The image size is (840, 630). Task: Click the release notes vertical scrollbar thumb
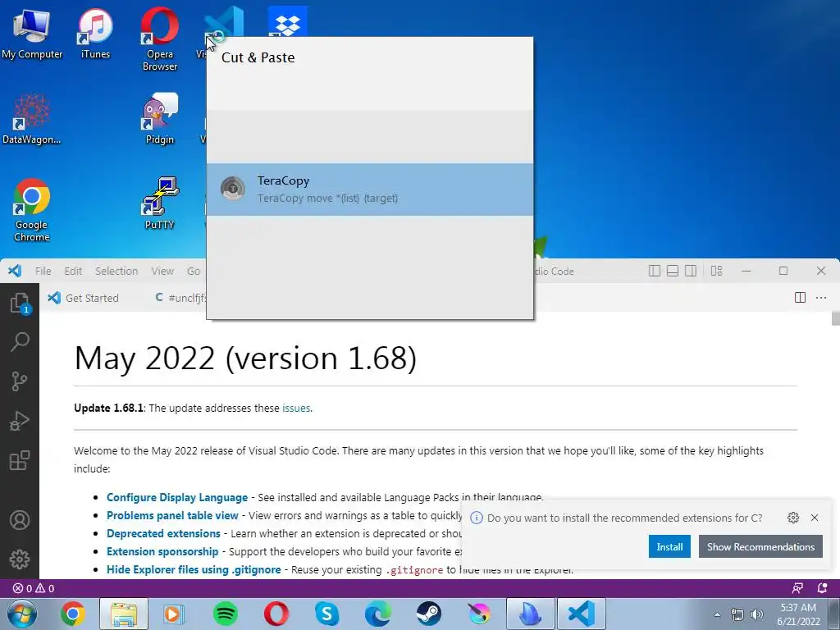(x=836, y=318)
